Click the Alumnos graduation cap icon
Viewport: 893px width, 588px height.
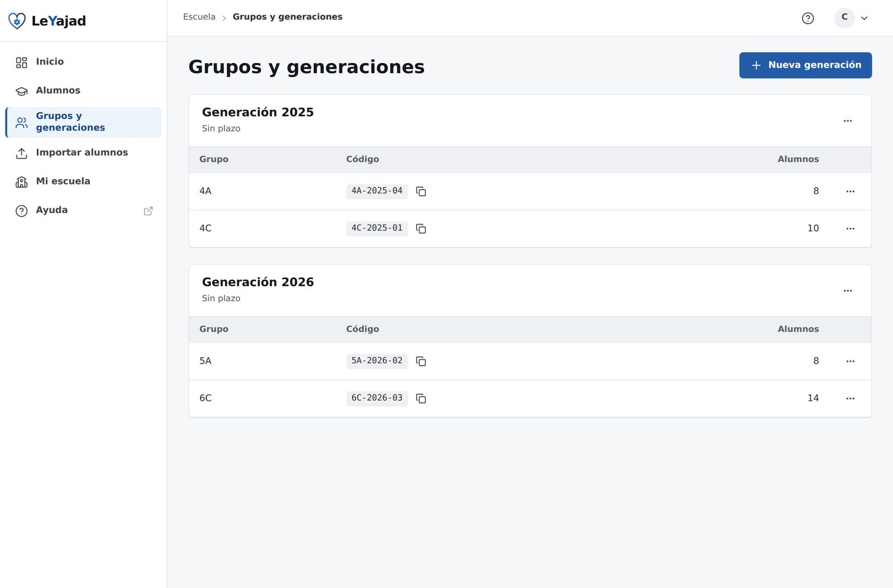tap(22, 91)
